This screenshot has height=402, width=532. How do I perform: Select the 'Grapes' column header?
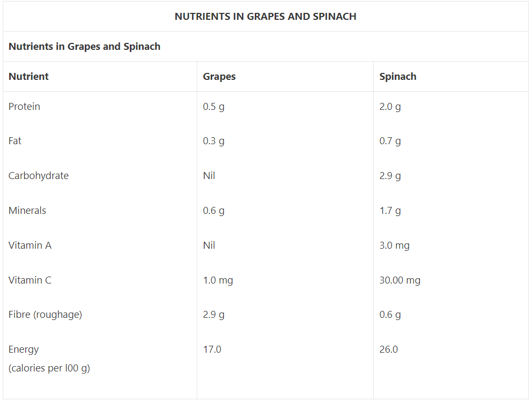[219, 77]
